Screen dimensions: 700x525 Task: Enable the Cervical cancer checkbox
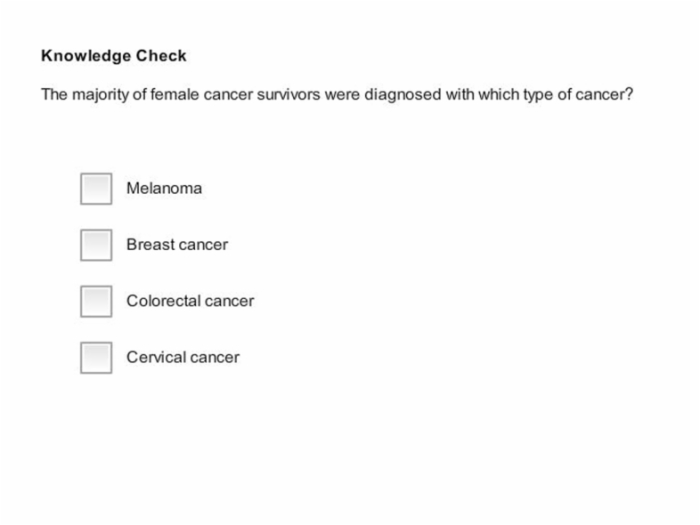click(x=96, y=358)
